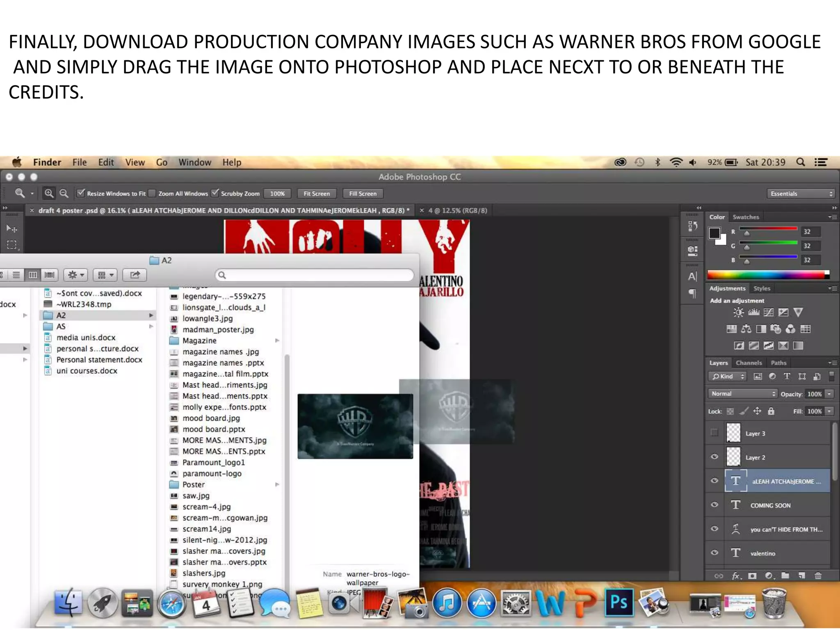Screen dimensions: 840x630
Task: Hide Layer 2 visibility eye
Action: pos(714,457)
